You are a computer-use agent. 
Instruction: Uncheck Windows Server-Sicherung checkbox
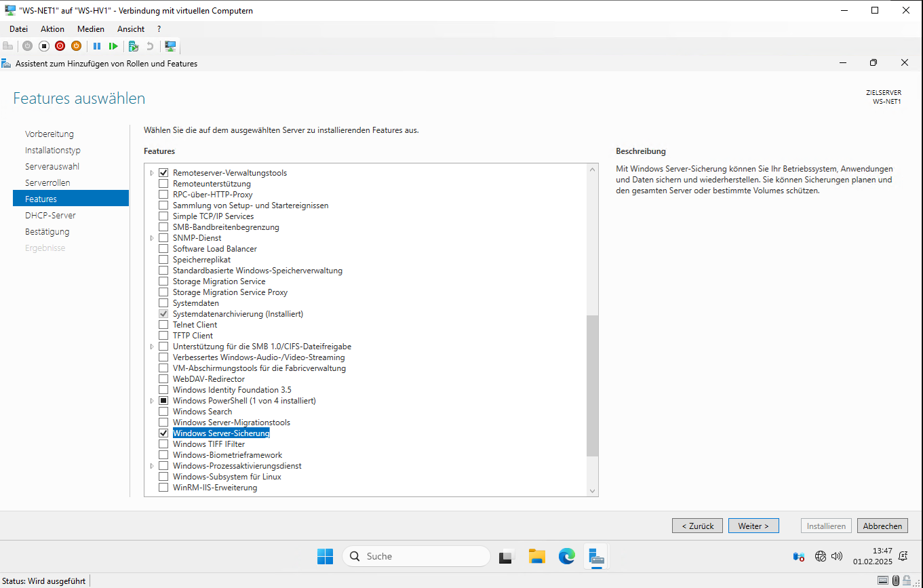(163, 433)
